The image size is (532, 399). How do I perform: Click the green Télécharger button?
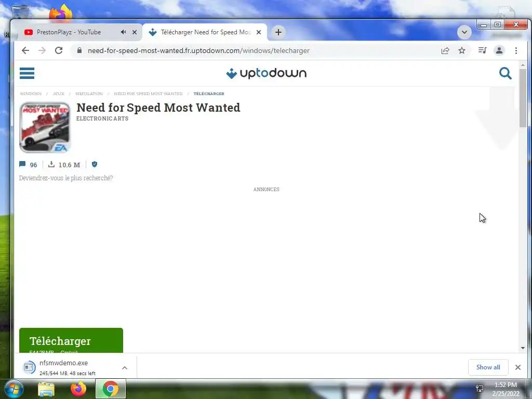(x=71, y=340)
